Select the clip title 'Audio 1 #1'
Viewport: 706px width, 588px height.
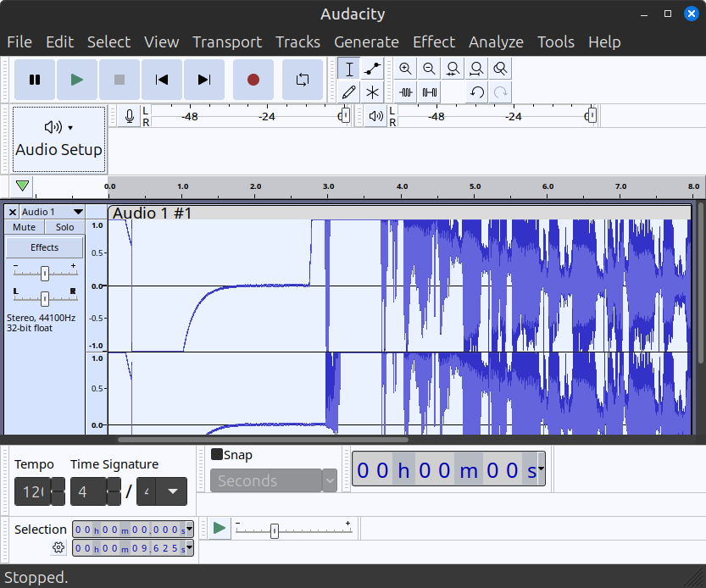[153, 213]
